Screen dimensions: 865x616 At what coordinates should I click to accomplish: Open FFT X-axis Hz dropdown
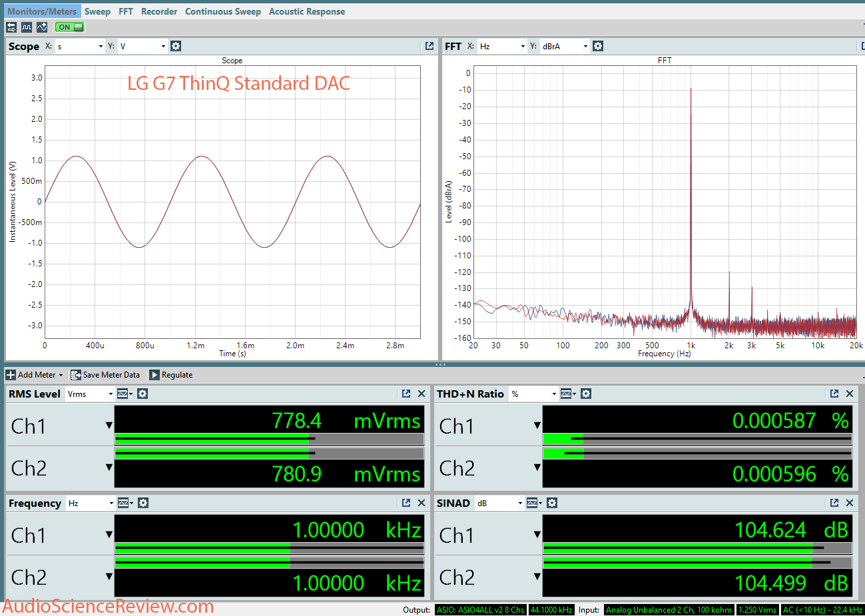pos(502,46)
